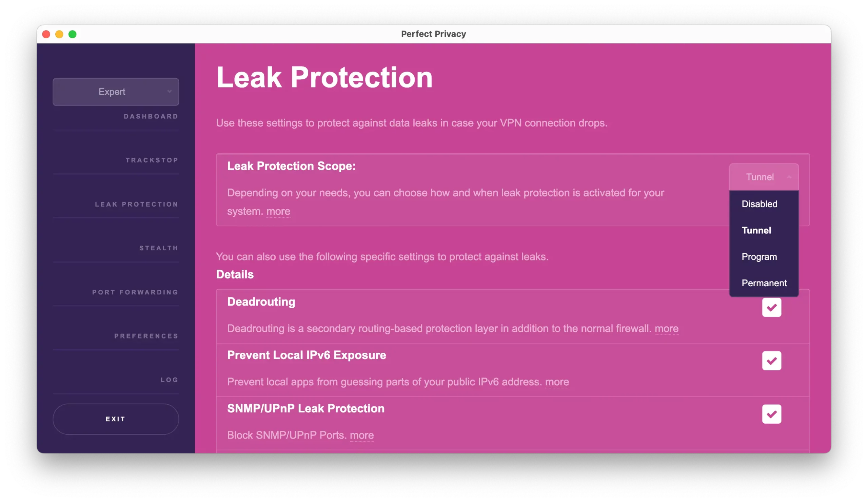This screenshot has height=502, width=868.
Task: View the Log page
Action: (x=169, y=380)
